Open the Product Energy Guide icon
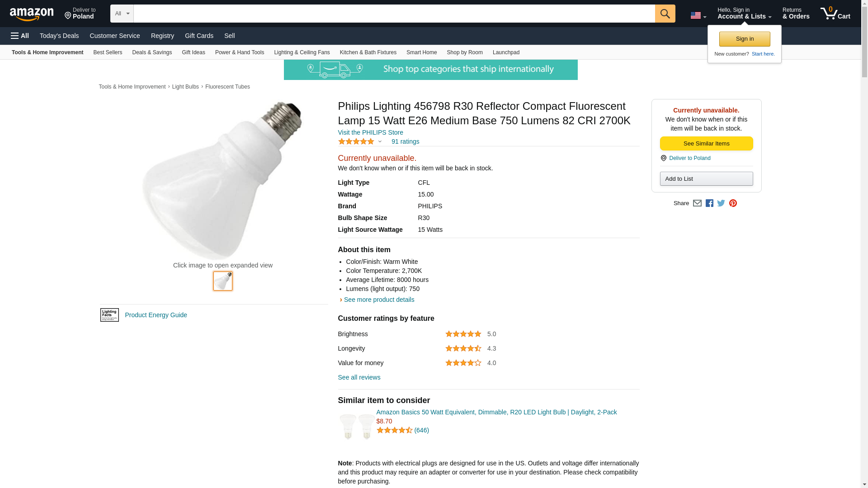This screenshot has width=868, height=488. coord(109,315)
